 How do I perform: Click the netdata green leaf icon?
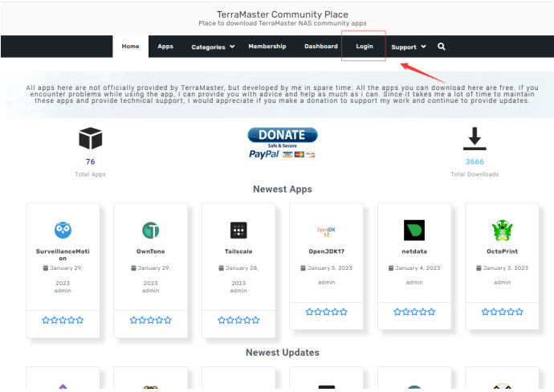414,230
